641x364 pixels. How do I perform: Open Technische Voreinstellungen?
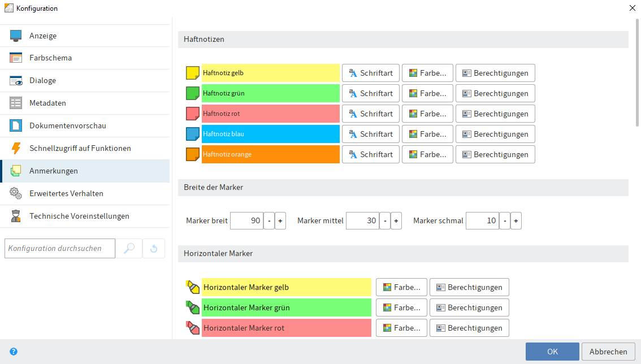(x=85, y=216)
